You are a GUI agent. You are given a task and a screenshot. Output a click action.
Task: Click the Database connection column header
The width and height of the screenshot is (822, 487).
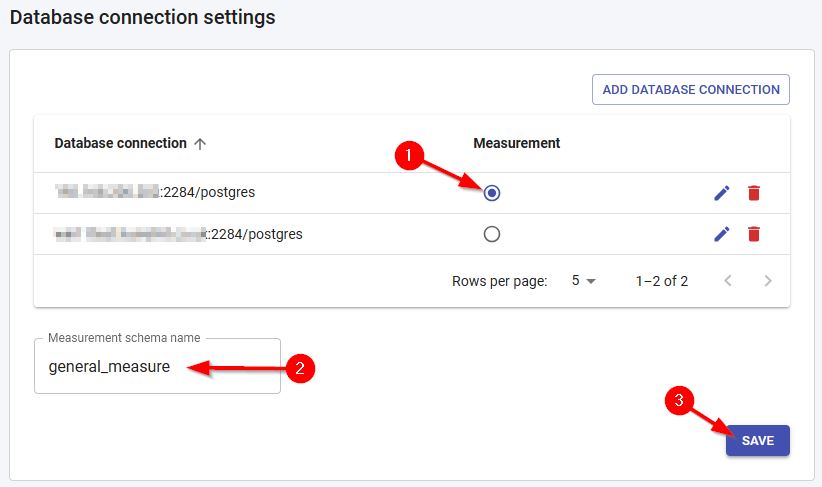[x=120, y=143]
